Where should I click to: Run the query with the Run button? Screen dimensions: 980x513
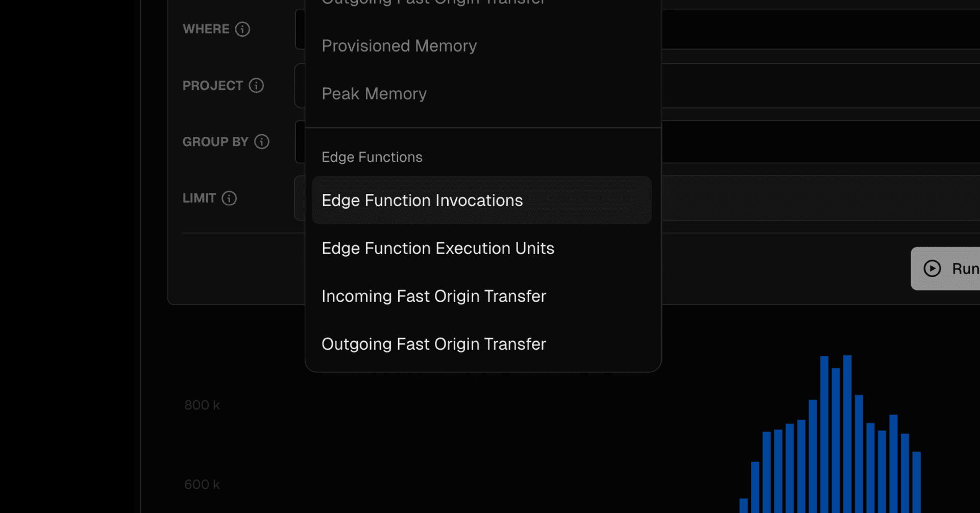948,268
